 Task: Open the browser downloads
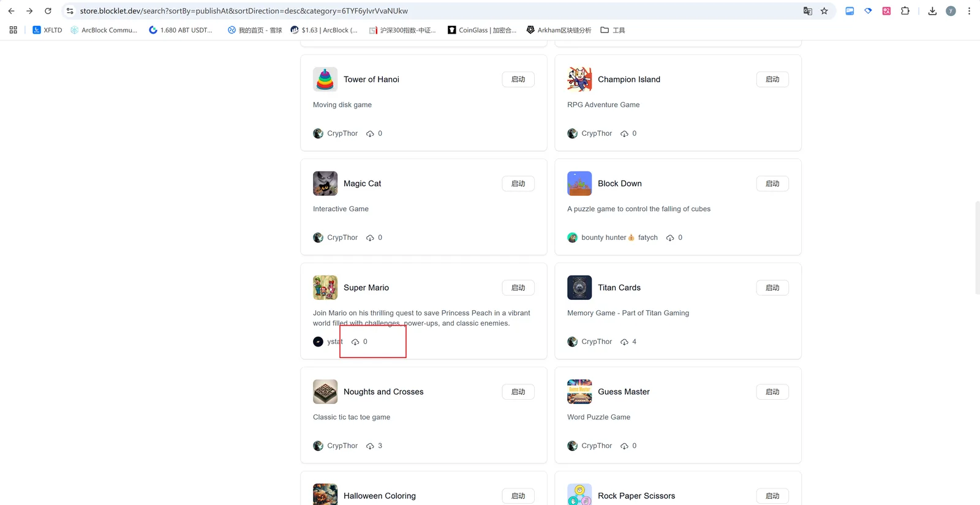pyautogui.click(x=932, y=11)
